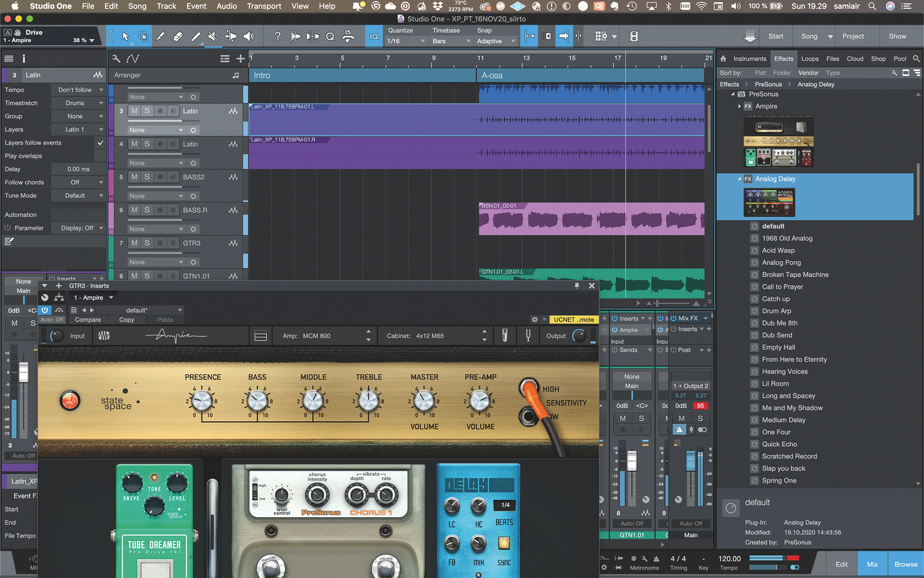Pin the GTR3 Inserts window
The width and height of the screenshot is (924, 578).
577,285
